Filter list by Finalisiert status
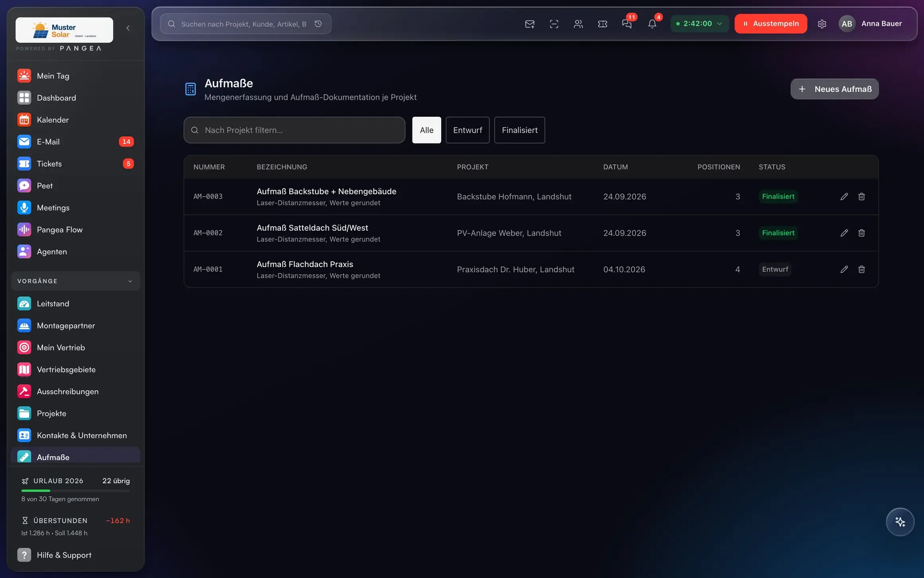 tap(519, 130)
